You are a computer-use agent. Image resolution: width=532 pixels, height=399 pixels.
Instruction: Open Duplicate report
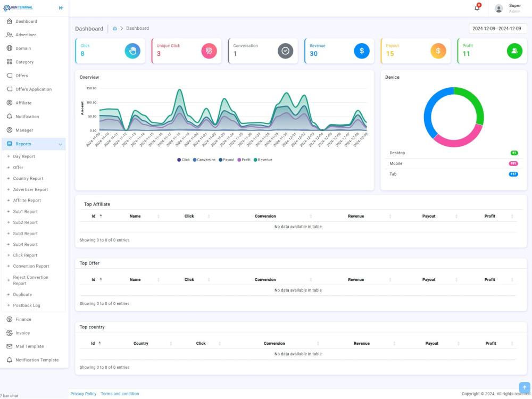(22, 295)
